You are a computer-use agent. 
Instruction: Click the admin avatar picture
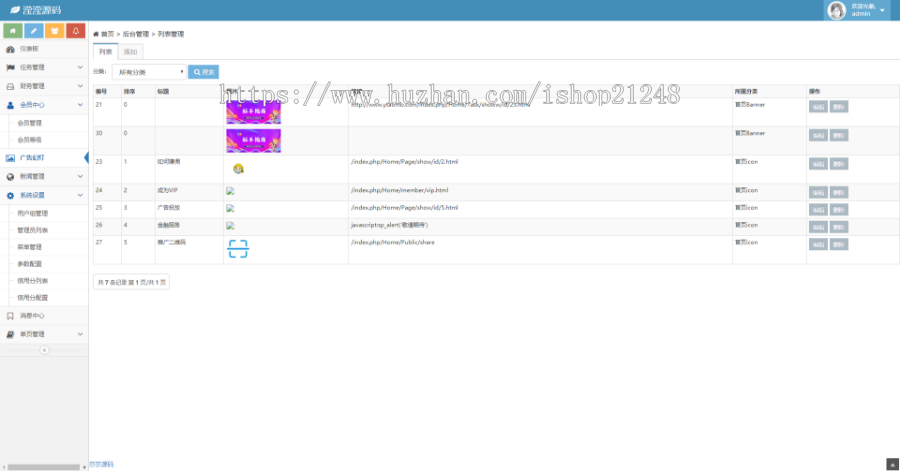point(837,10)
